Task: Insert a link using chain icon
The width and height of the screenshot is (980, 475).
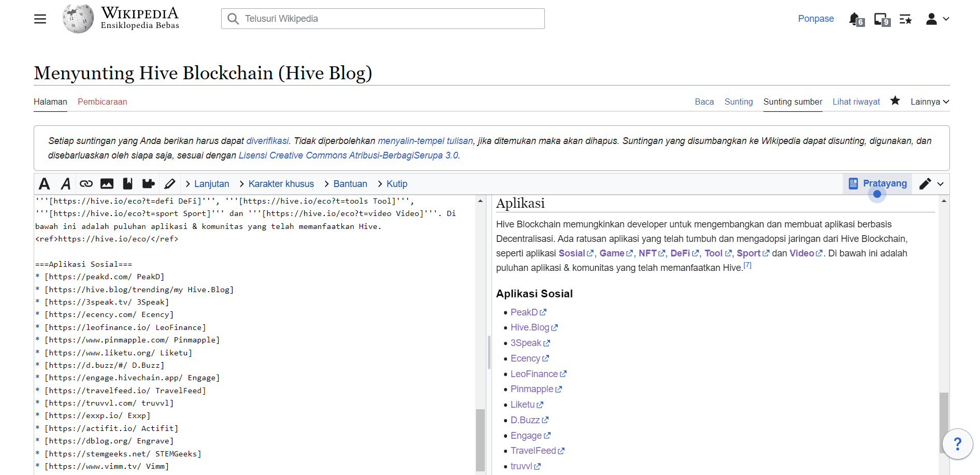Action: [86, 184]
